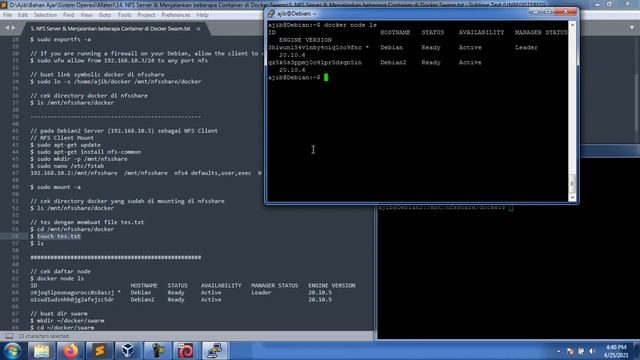Click 'Leader' manager status in PuTTY
The image size is (640, 360).
pyautogui.click(x=526, y=47)
